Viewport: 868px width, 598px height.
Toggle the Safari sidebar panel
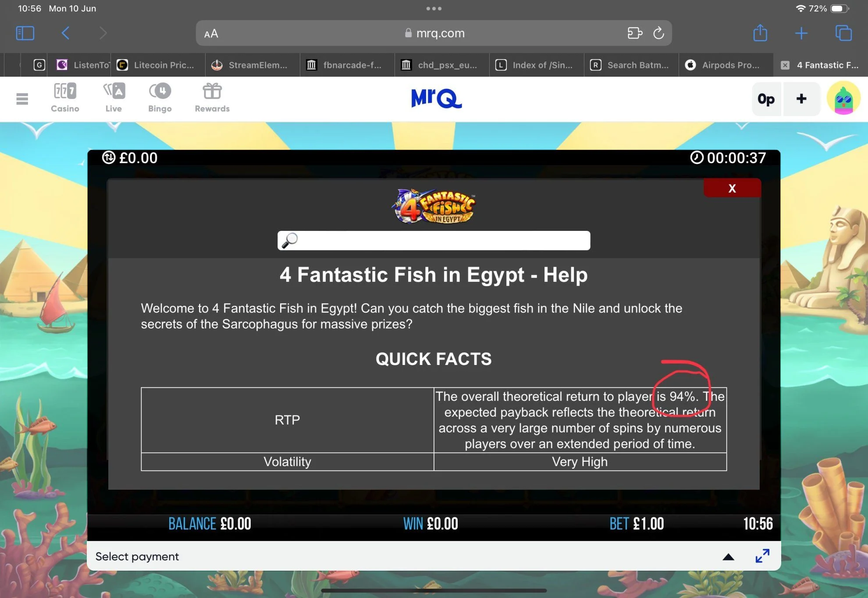(x=25, y=33)
